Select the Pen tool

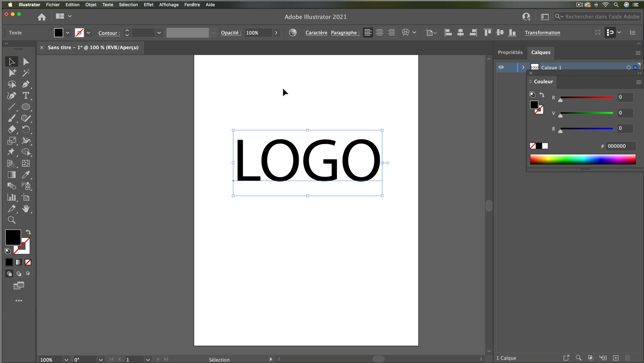click(26, 84)
